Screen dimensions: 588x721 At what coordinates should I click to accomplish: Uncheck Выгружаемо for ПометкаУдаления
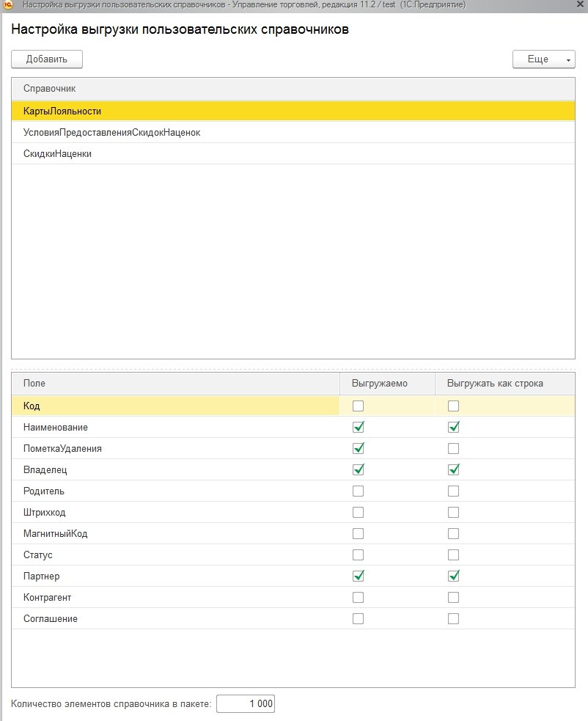358,448
